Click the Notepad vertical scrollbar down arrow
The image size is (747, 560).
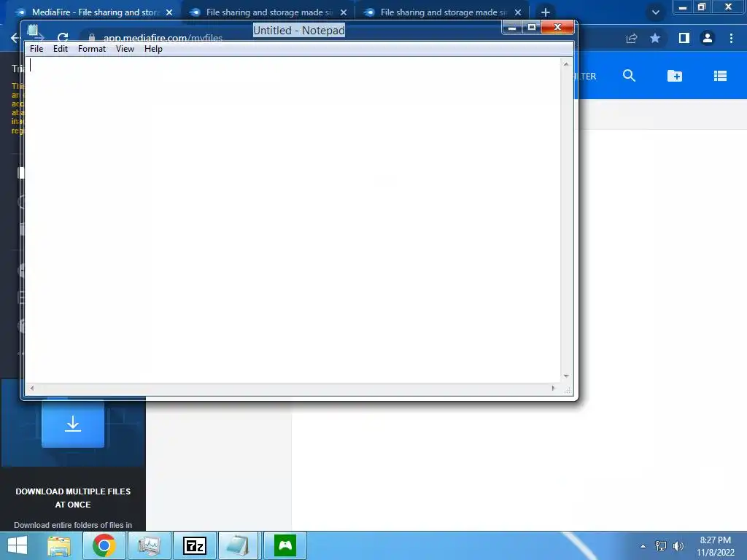tap(566, 376)
